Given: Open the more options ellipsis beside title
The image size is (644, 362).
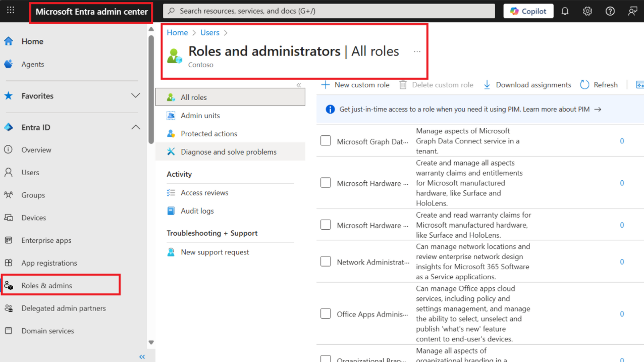Looking at the screenshot, I should 417,51.
